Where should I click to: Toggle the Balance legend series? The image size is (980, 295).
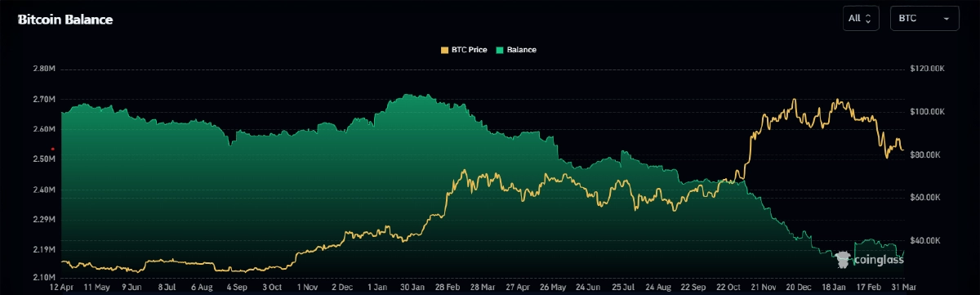coord(515,50)
